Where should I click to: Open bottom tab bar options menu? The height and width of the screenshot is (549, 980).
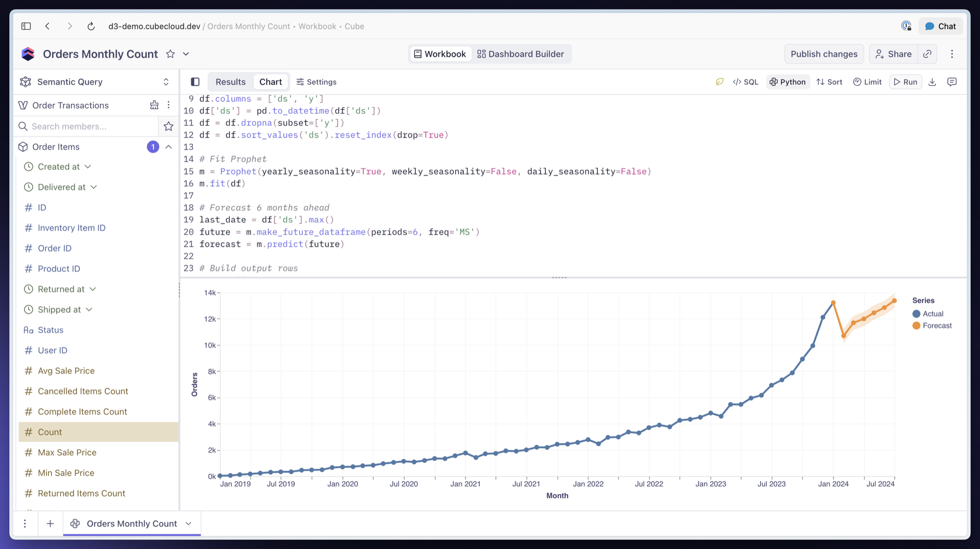25,524
